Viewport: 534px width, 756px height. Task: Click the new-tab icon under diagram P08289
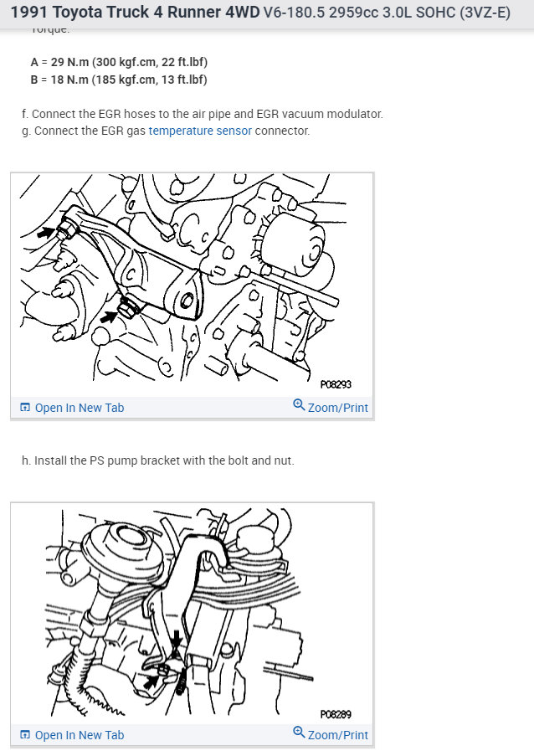[25, 735]
